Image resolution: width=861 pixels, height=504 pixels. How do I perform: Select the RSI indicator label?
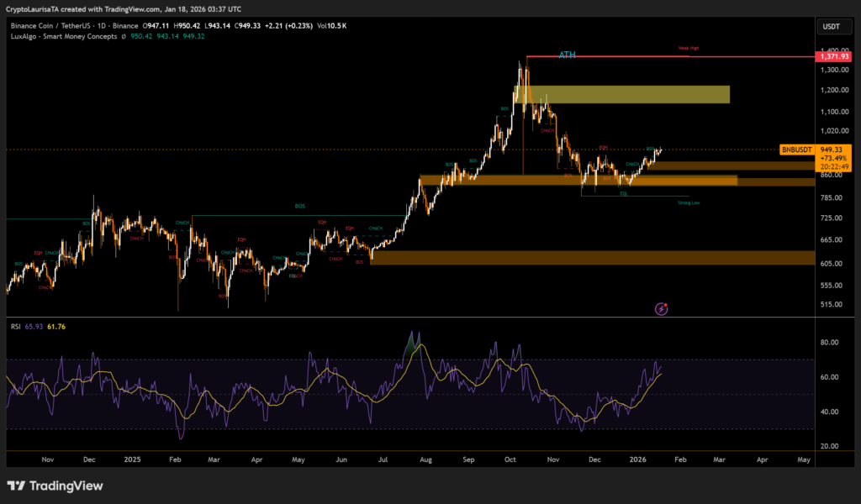coord(14,326)
